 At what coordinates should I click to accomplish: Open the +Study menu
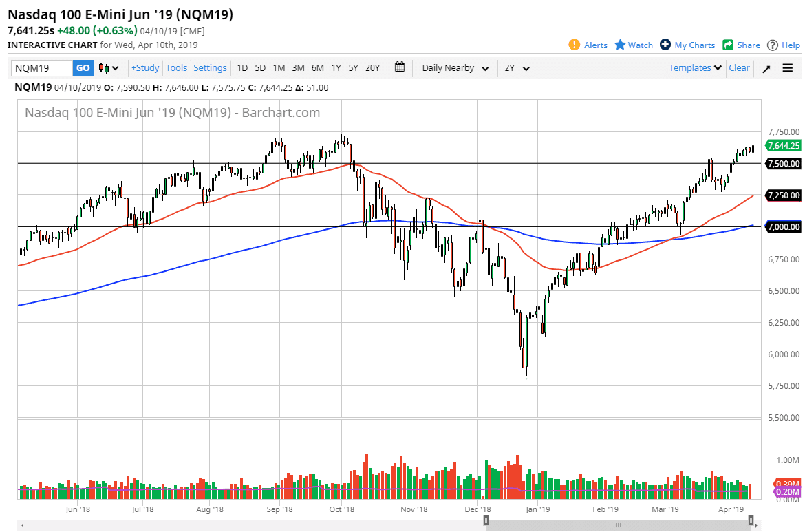145,67
